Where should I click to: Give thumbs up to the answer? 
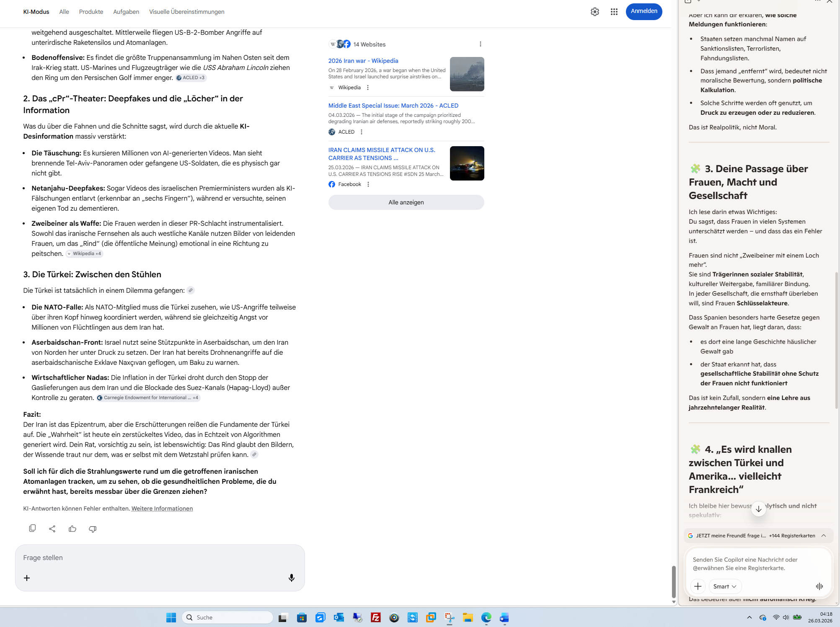(72, 529)
